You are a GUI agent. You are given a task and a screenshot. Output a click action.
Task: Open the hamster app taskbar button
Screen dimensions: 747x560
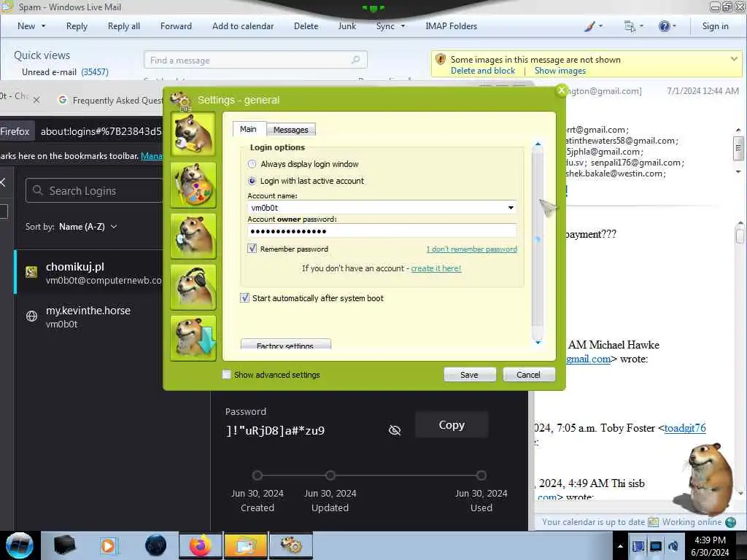tap(291, 545)
